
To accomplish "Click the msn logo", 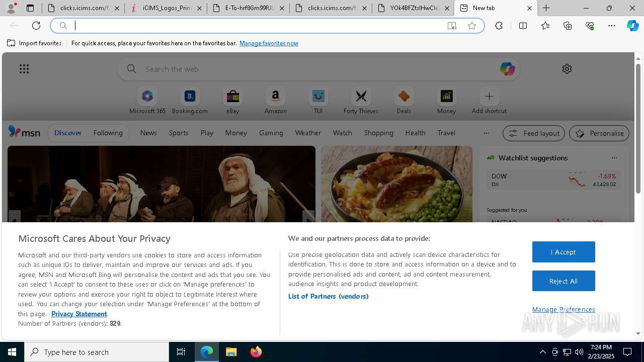I will 24,132.
